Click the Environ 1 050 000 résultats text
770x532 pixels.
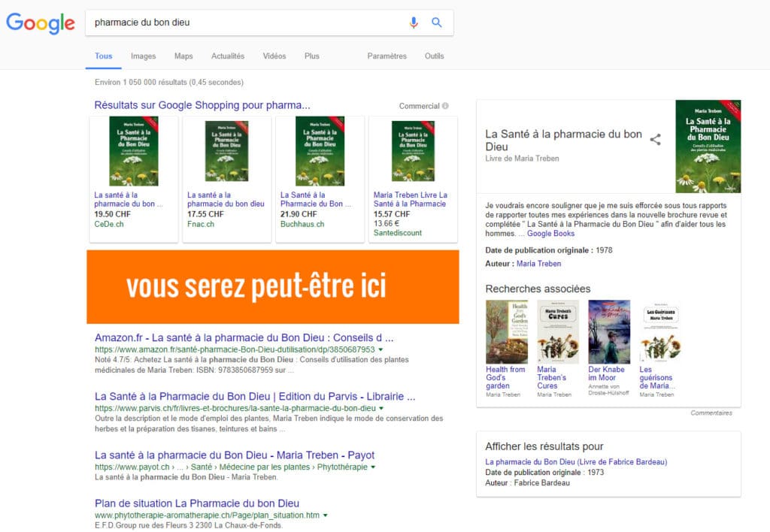pyautogui.click(x=169, y=82)
